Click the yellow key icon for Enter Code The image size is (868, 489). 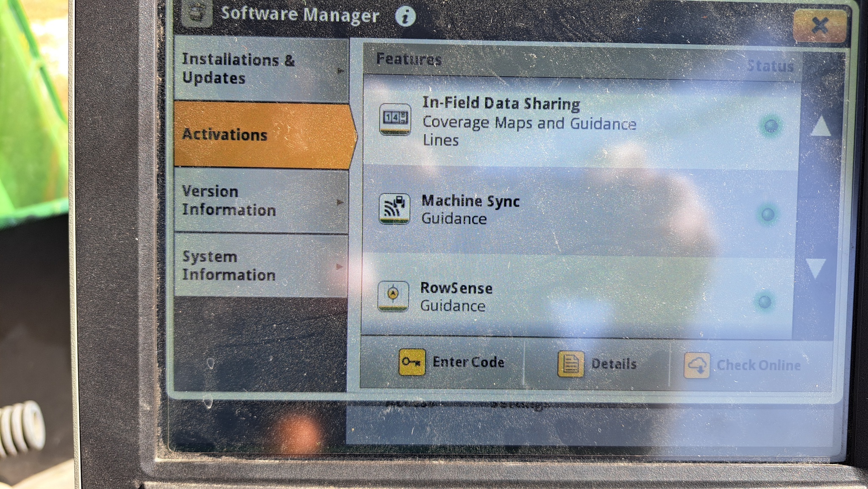pyautogui.click(x=412, y=362)
